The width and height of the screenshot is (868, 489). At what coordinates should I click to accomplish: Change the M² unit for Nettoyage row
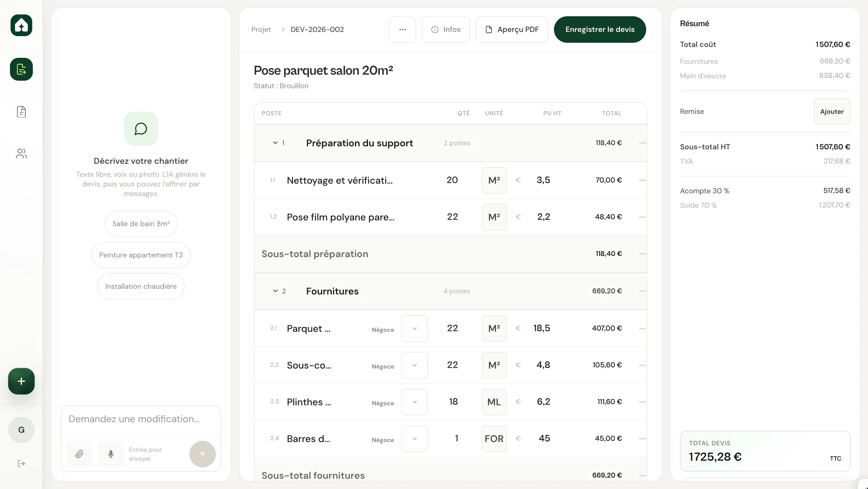(494, 180)
